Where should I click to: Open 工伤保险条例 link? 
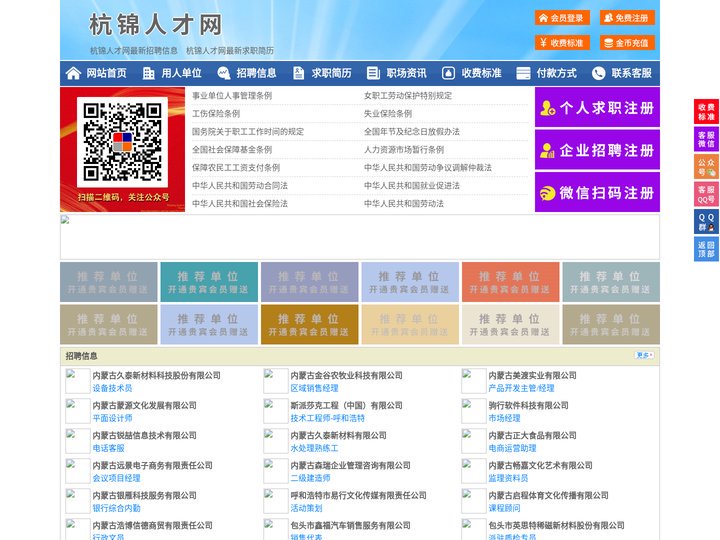coord(216,113)
